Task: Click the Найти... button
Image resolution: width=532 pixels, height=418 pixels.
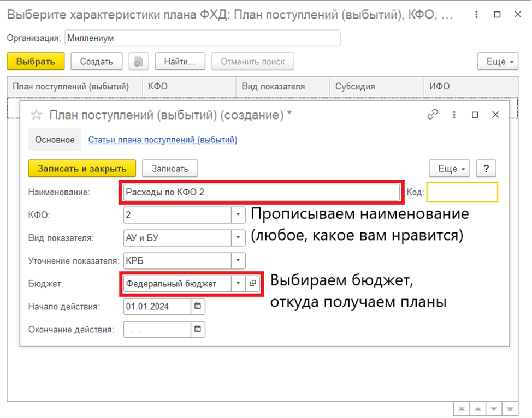Action: 180,62
